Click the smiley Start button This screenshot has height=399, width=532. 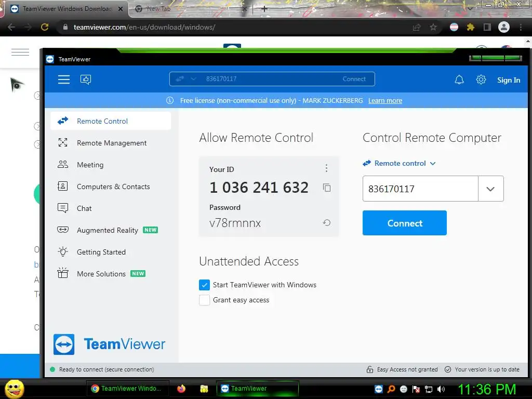pos(14,389)
